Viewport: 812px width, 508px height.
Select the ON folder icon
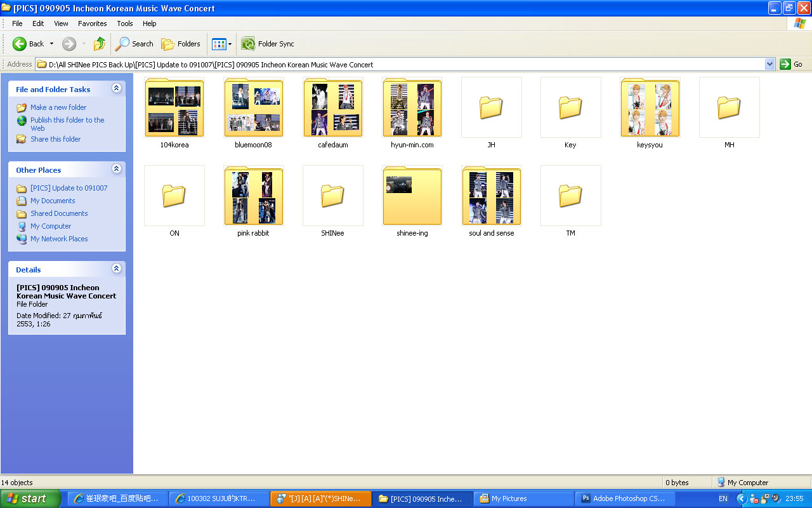174,196
